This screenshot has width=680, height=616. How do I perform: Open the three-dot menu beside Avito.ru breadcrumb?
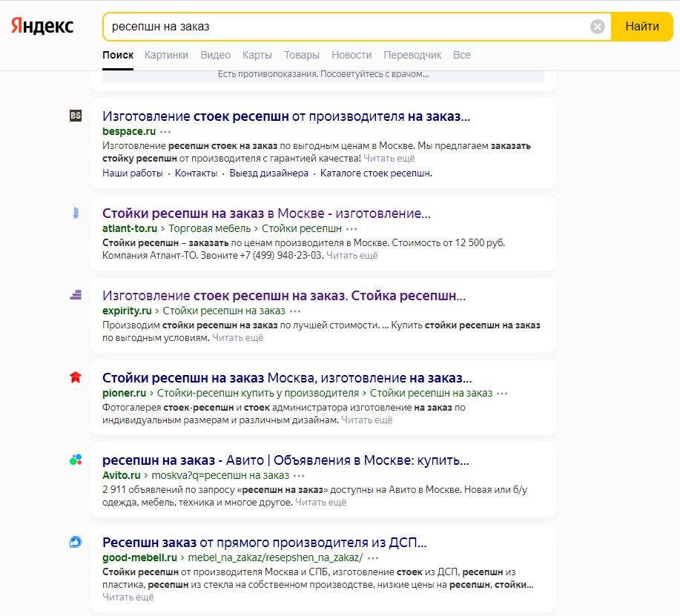click(299, 476)
